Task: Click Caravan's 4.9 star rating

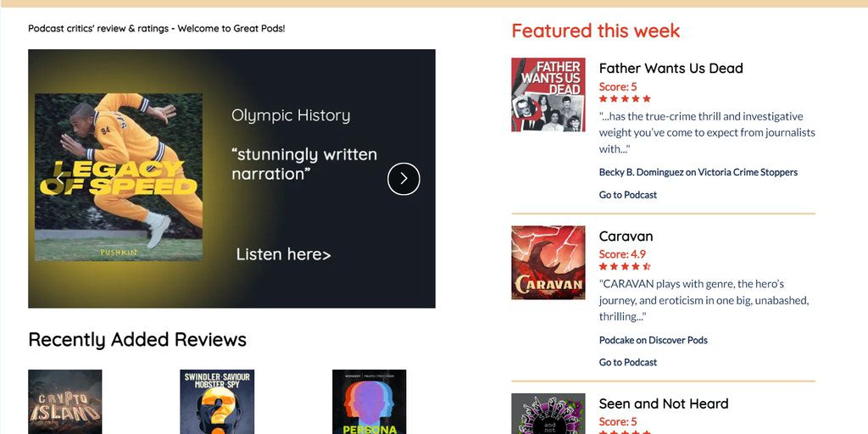Action: tap(625, 266)
